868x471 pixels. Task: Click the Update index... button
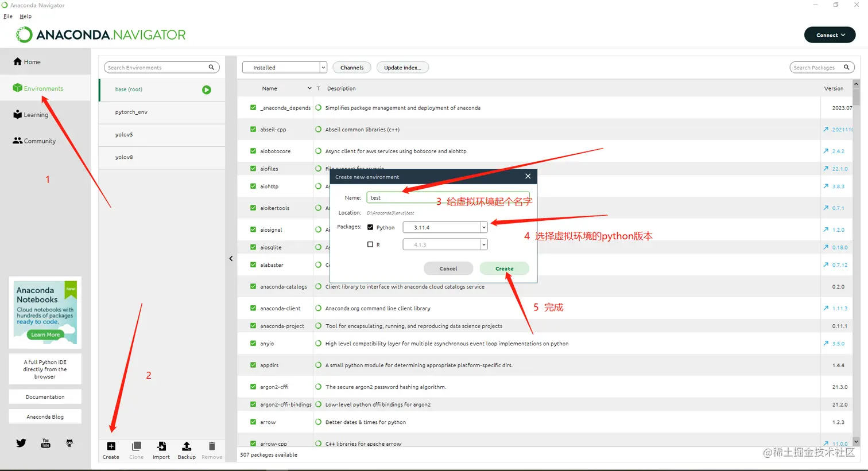pyautogui.click(x=402, y=68)
